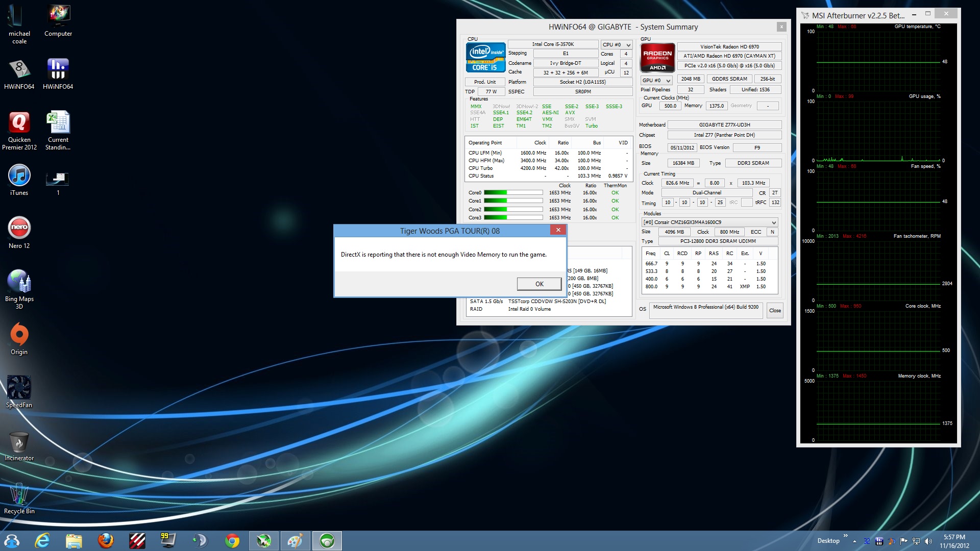The image size is (980, 551).
Task: Close the Tiger Woods PGA TOUR error dialog
Action: coord(558,230)
